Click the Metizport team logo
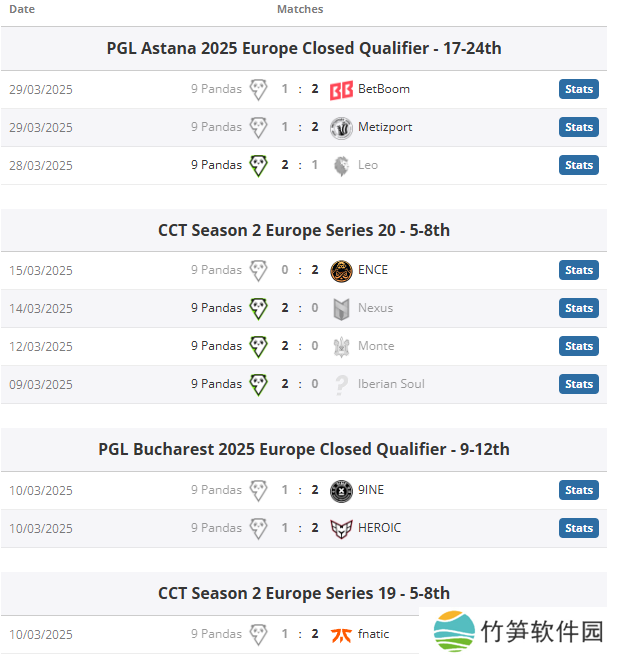The image size is (619, 657). click(341, 127)
